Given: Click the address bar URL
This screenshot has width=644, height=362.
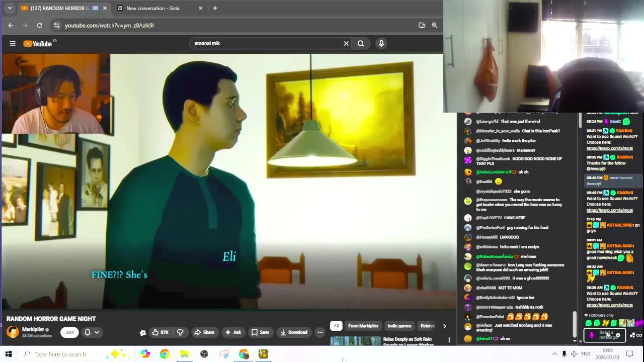Looking at the screenshot, I should pos(109,25).
